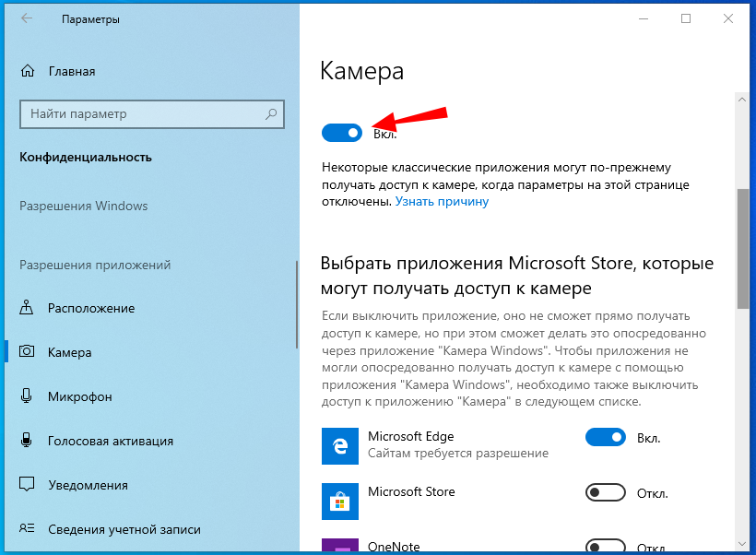Image resolution: width=756 pixels, height=555 pixels.
Task: Click the Голосовая активация icon
Action: coord(28,441)
